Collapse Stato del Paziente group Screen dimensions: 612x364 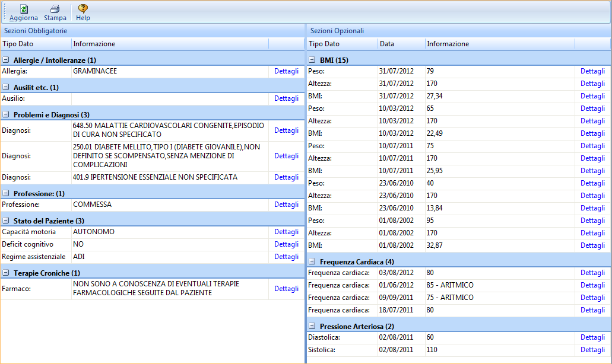click(6, 221)
